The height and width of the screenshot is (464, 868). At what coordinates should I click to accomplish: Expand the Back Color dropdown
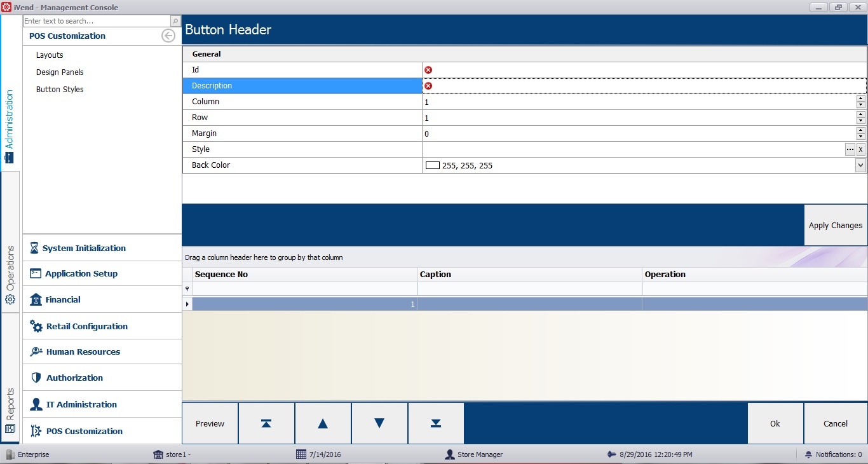(x=860, y=165)
